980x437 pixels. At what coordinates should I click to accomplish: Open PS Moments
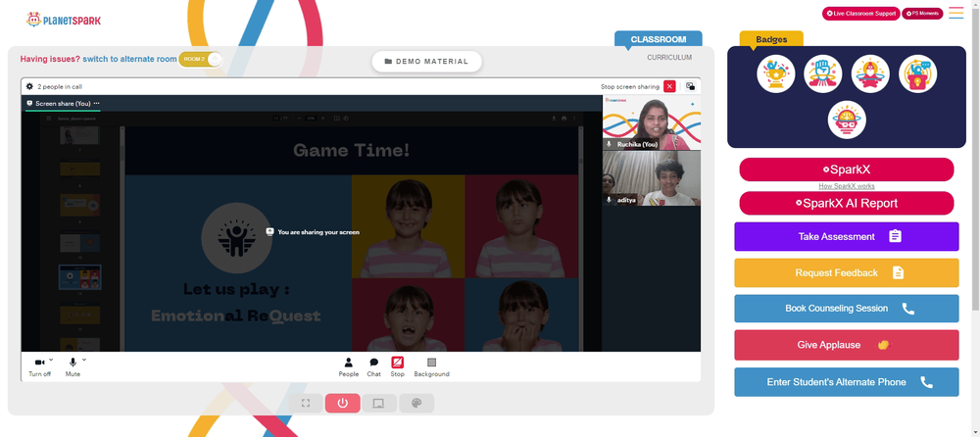(922, 13)
